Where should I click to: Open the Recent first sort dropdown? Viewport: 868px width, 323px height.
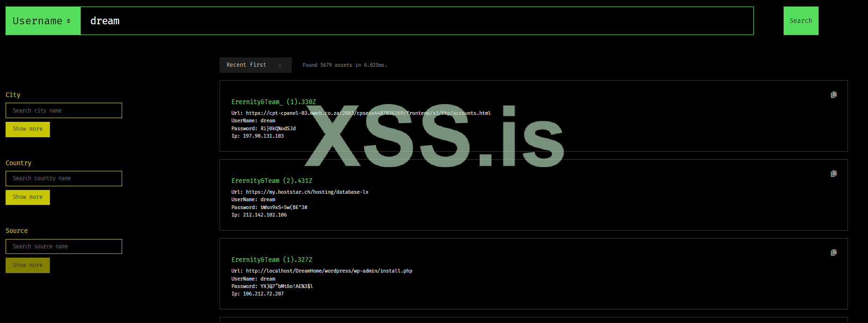click(x=255, y=65)
